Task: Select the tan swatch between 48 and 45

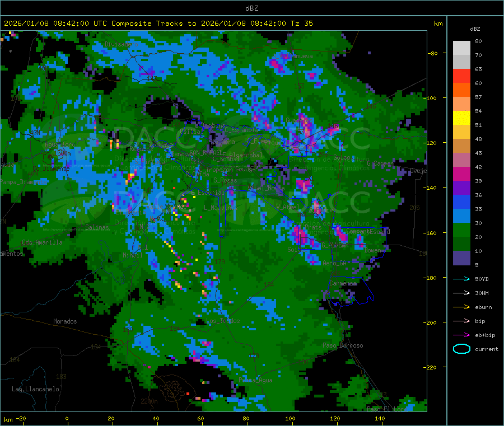Action: 461,146
